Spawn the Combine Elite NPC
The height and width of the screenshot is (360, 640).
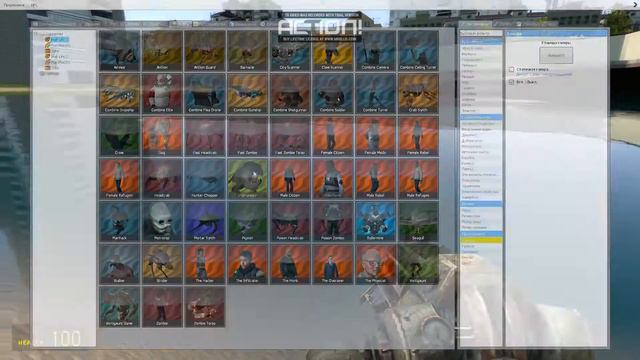coord(162,93)
